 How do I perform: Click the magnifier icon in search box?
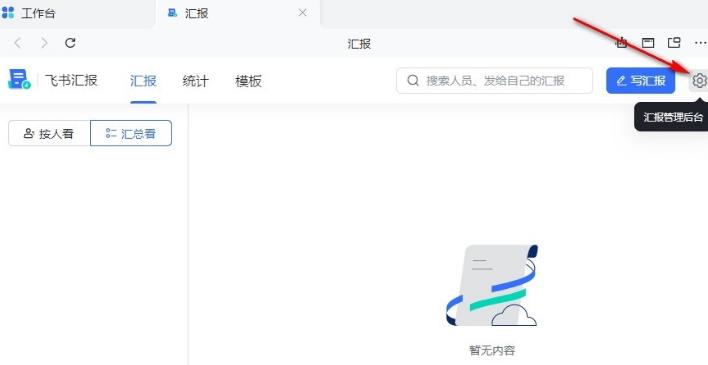click(413, 81)
